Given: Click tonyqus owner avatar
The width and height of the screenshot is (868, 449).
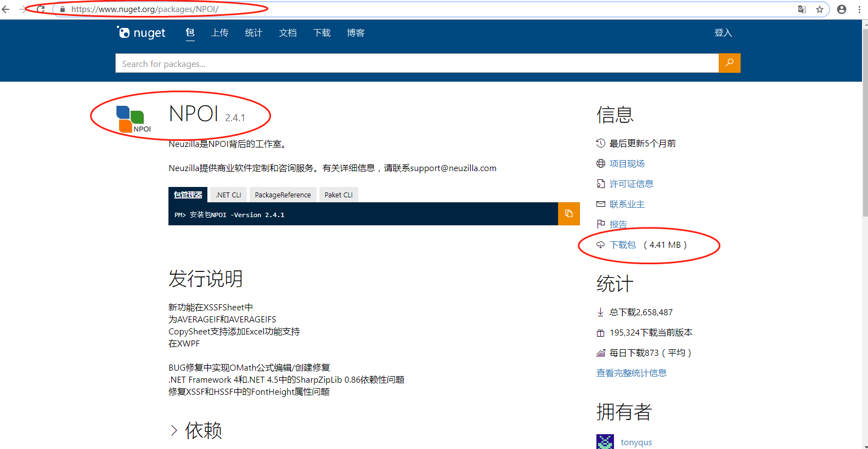Looking at the screenshot, I should pos(605,441).
